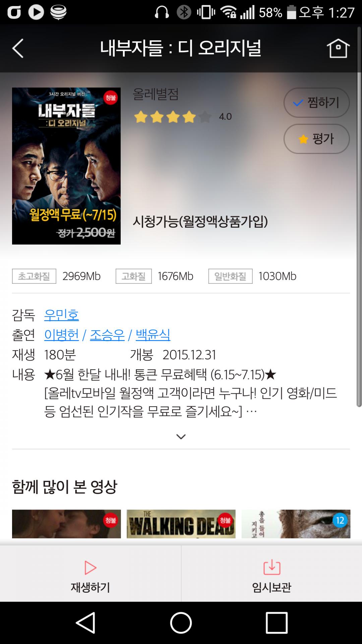This screenshot has width=362, height=644.
Task: Select 초고화질 quality option
Action: (34, 276)
